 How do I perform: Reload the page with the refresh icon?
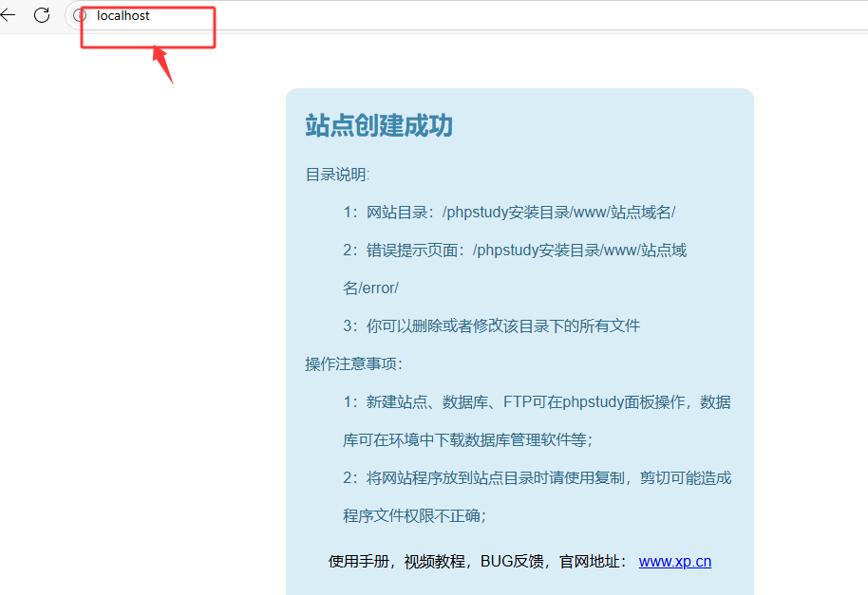(42, 15)
